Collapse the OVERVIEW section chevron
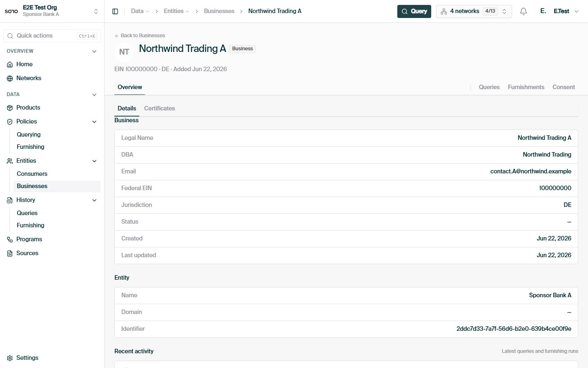 94,51
